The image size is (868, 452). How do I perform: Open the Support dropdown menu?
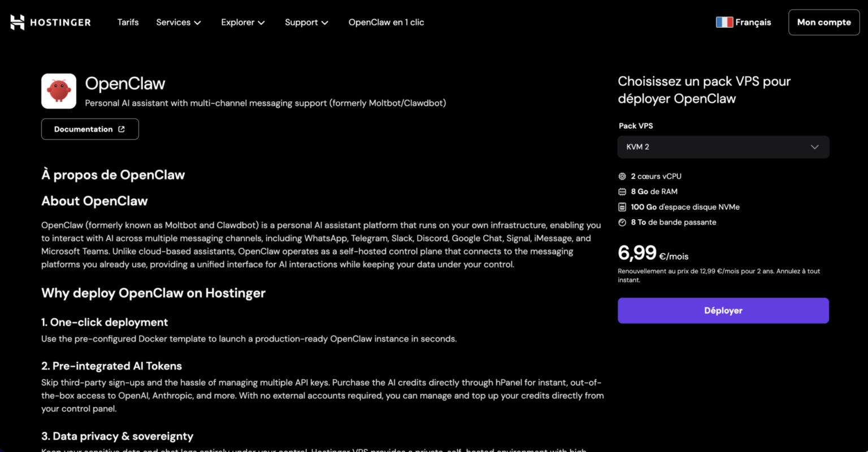(x=306, y=23)
